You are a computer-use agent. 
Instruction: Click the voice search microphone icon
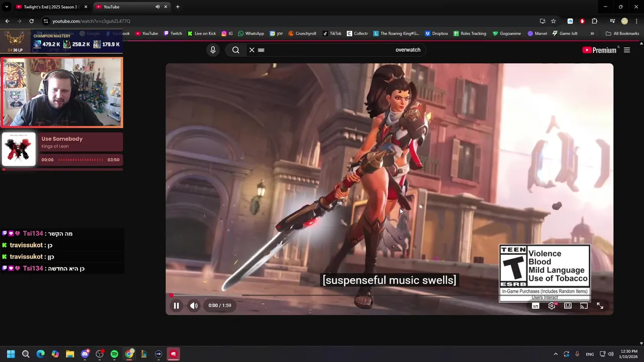click(x=213, y=50)
